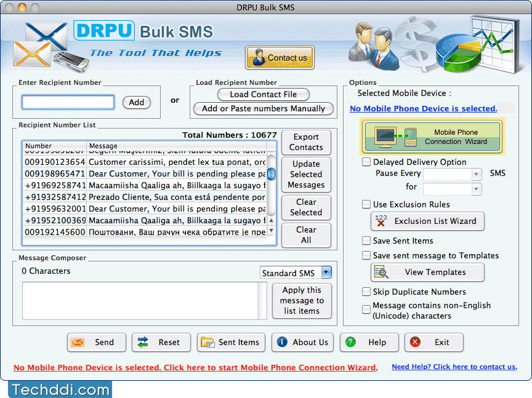This screenshot has width=532, height=398.
Task: Select row with number +91952100369
Action: (x=145, y=220)
